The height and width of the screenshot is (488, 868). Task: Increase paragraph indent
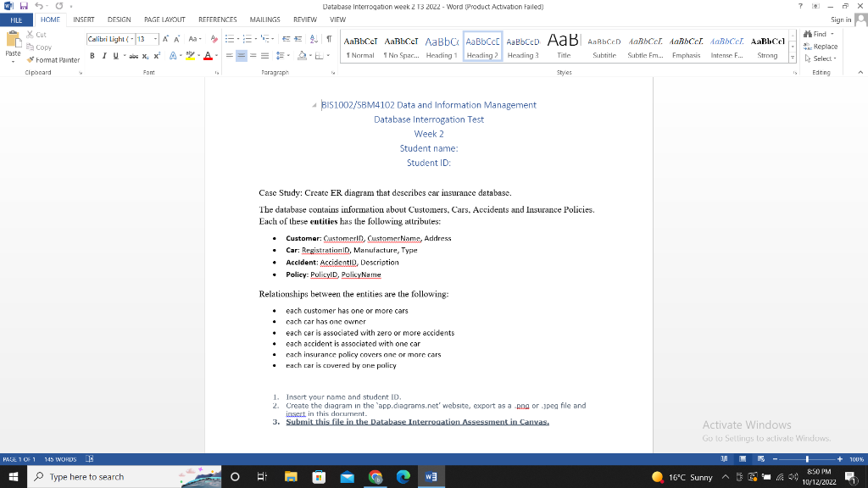[298, 39]
